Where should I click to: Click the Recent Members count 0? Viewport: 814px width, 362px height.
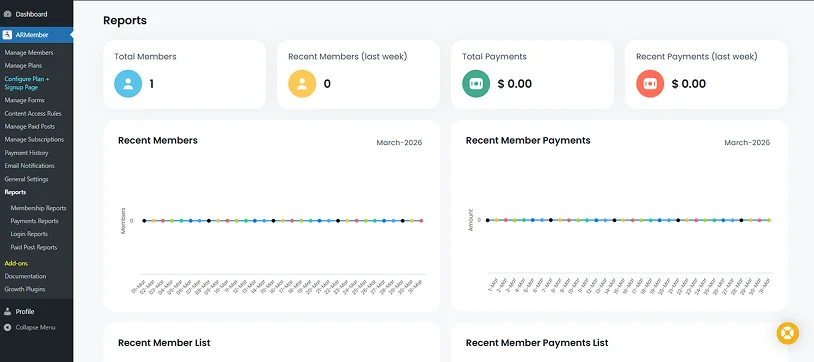[x=327, y=84]
